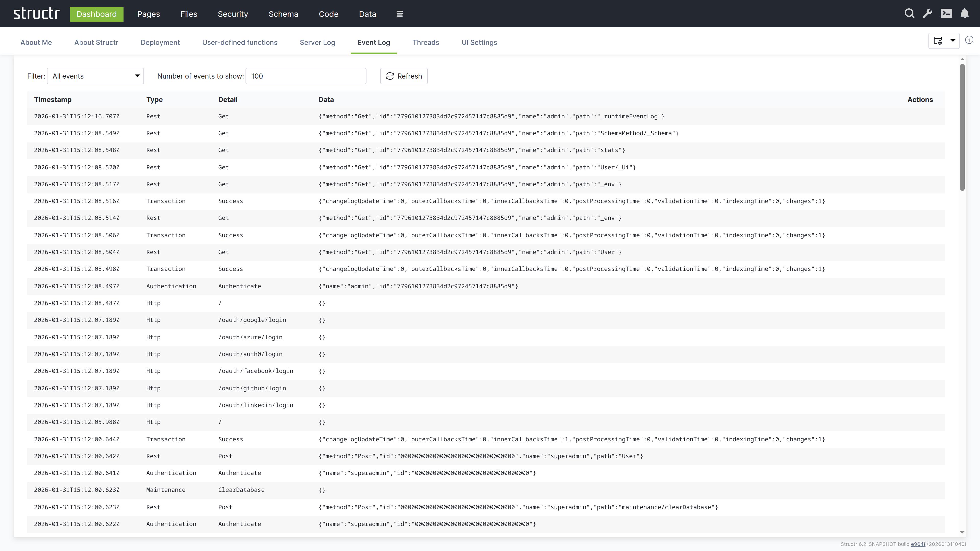This screenshot has width=980, height=551.
Task: Open the Schema main menu item
Action: point(284,14)
